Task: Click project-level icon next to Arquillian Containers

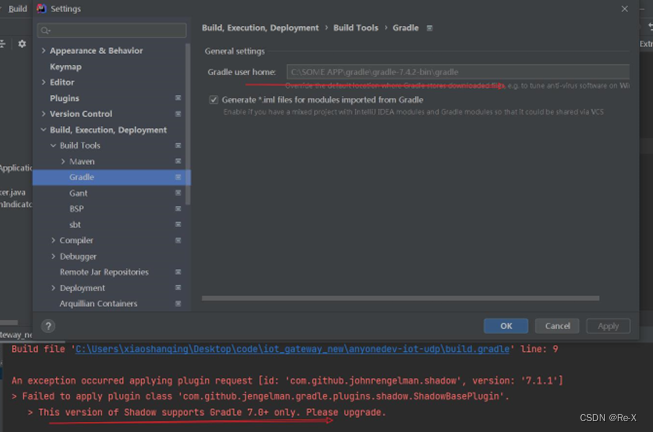Action: [x=178, y=304]
